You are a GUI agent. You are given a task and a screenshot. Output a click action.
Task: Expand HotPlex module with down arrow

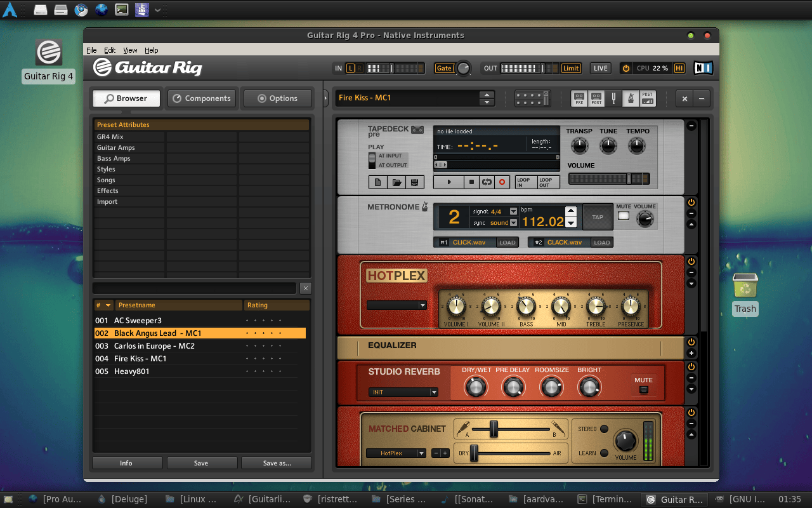click(691, 283)
